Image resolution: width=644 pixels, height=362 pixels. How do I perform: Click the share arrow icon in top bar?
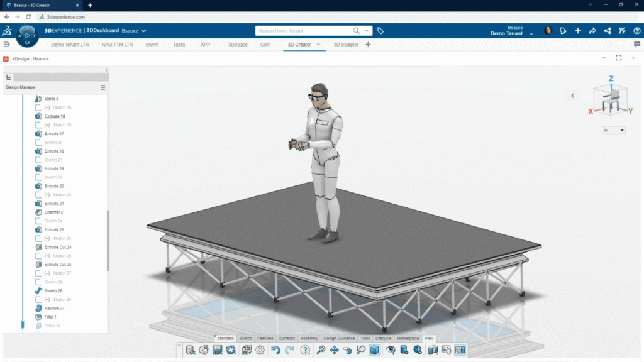pos(592,31)
